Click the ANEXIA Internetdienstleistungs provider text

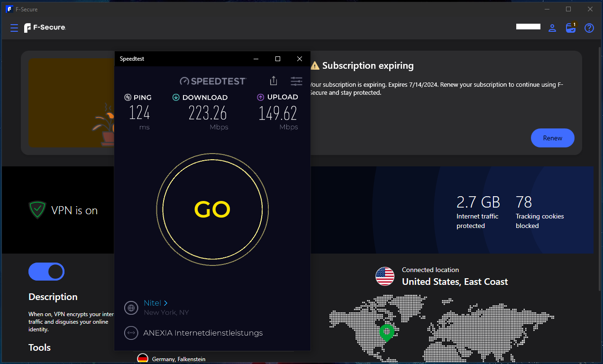pyautogui.click(x=203, y=333)
